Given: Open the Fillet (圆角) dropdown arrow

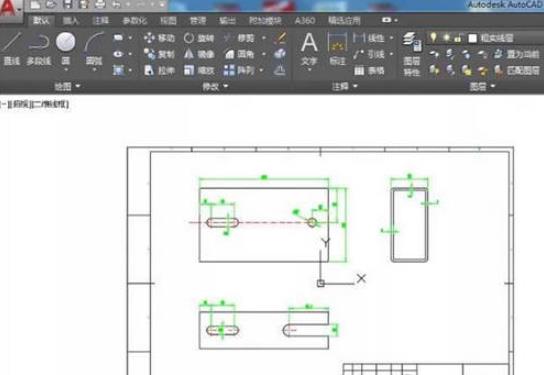Looking at the screenshot, I should coord(264,54).
